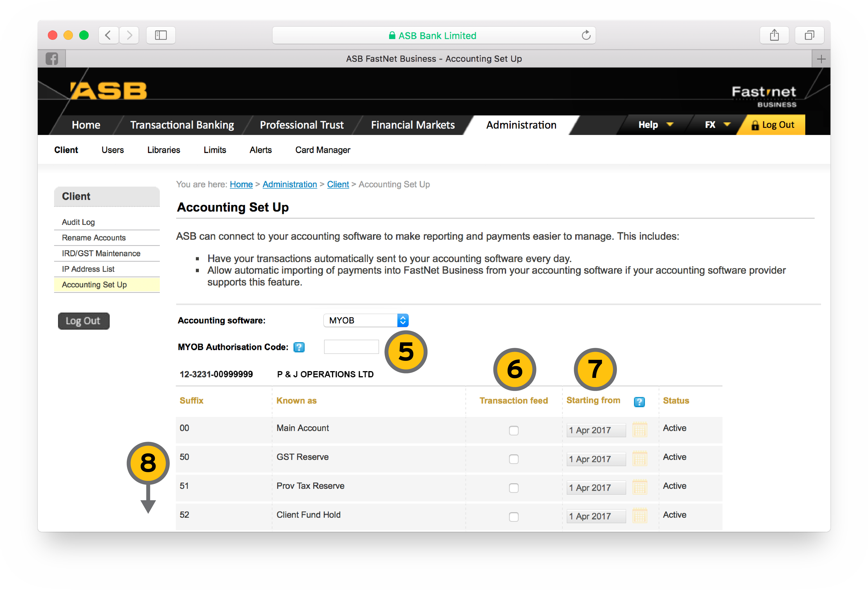Toggle the Safari sidebar icon
Image resolution: width=868 pixels, height=590 pixels.
(x=161, y=35)
